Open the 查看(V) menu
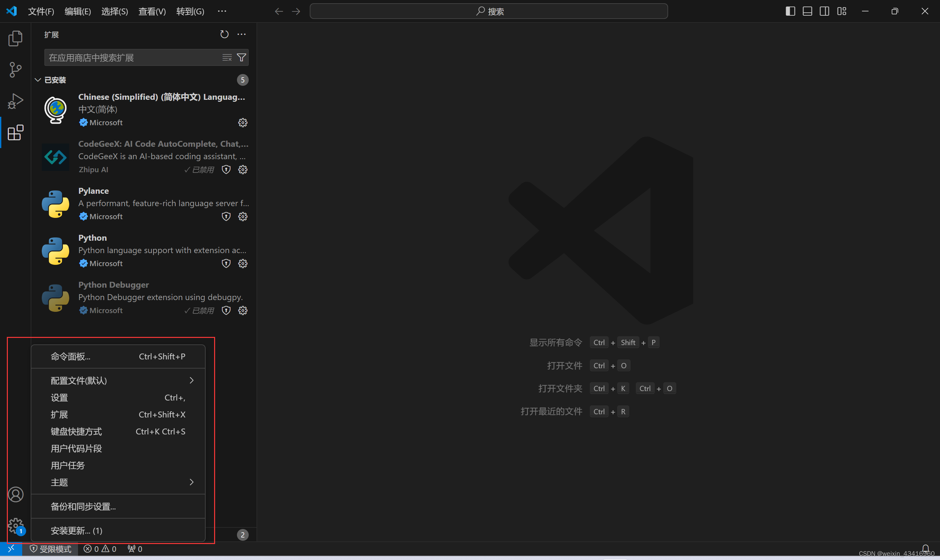Viewport: 940px width, 560px height. click(152, 11)
